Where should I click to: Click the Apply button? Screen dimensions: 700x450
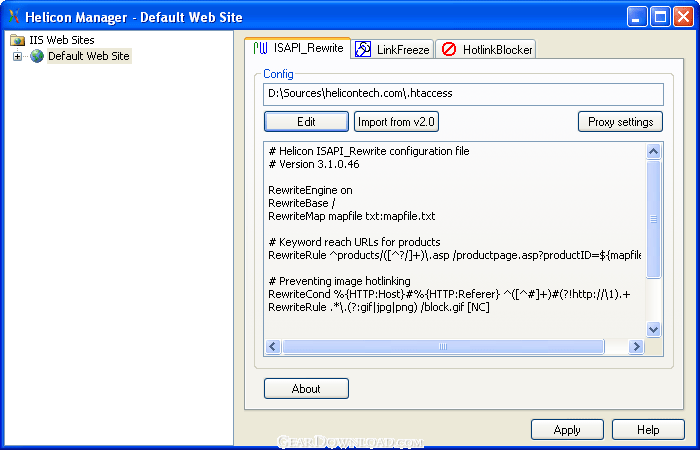[x=567, y=430]
